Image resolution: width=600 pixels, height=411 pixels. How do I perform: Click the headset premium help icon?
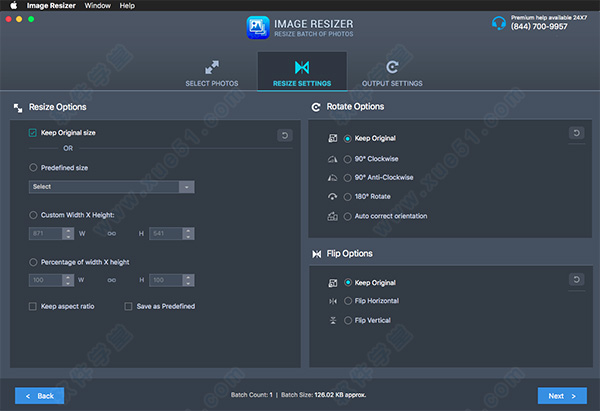[499, 23]
